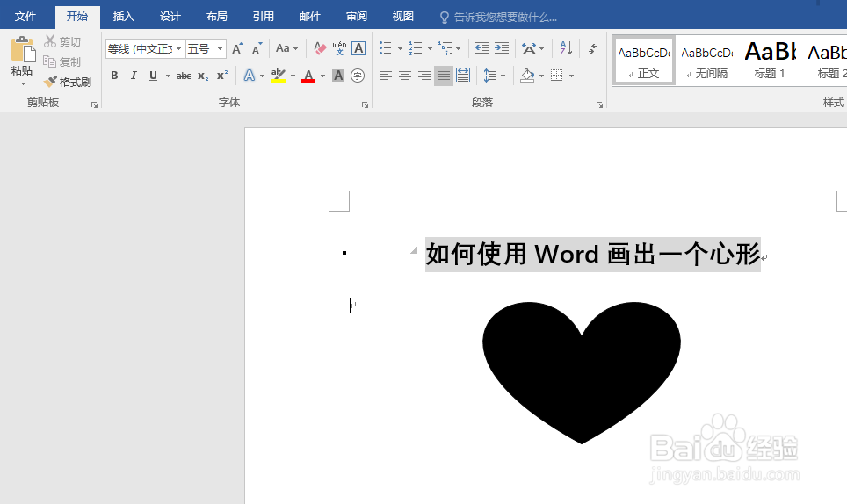This screenshot has height=504, width=847.
Task: Switch to the 审阅 tab
Action: [x=357, y=17]
